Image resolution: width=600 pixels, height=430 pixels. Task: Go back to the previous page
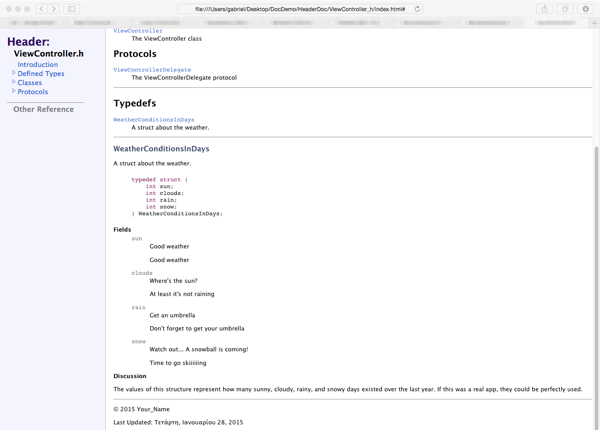pyautogui.click(x=41, y=9)
